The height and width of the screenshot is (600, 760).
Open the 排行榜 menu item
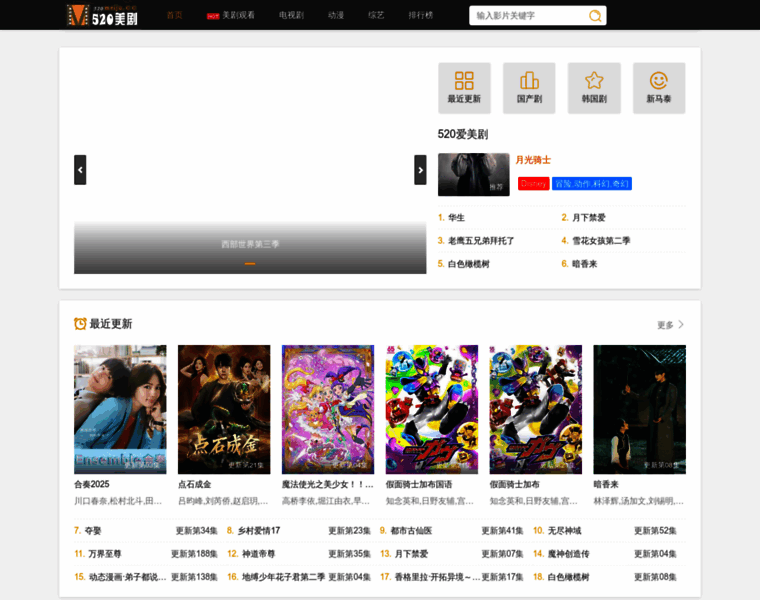pos(422,16)
